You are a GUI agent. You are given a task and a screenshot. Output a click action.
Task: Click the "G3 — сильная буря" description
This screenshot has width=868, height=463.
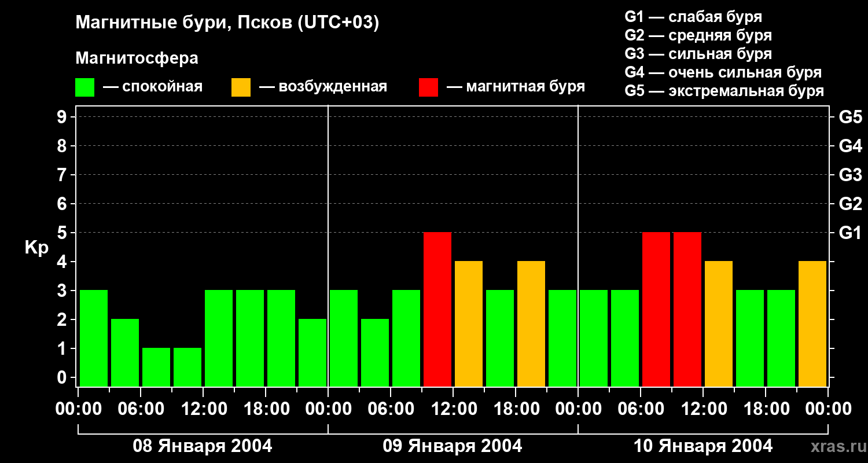(x=698, y=54)
